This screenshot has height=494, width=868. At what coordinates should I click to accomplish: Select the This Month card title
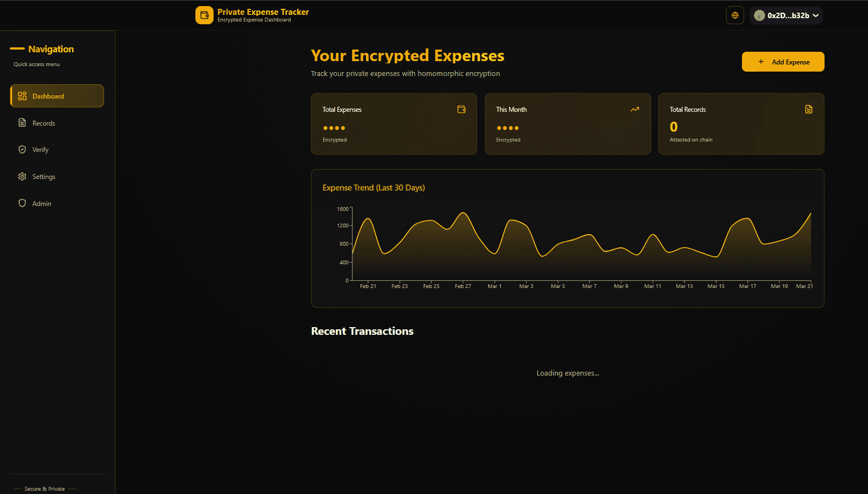click(511, 110)
